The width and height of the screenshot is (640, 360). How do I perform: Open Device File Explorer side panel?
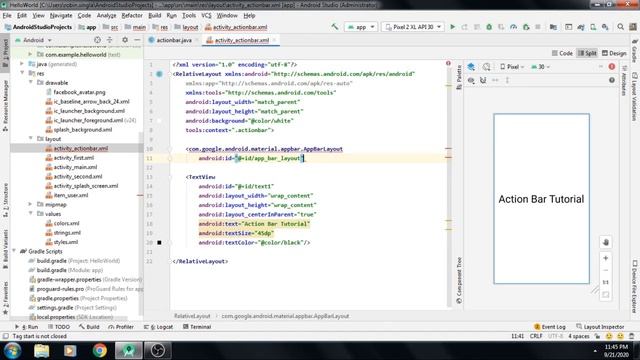pyautogui.click(x=635, y=287)
